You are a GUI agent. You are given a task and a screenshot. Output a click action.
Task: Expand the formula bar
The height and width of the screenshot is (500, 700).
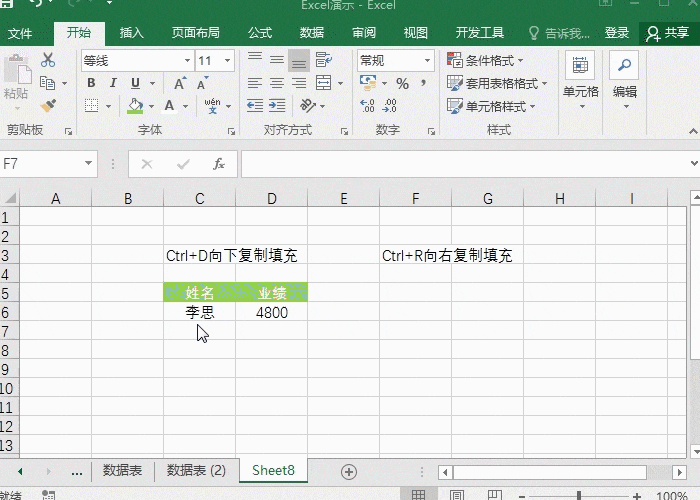click(694, 163)
